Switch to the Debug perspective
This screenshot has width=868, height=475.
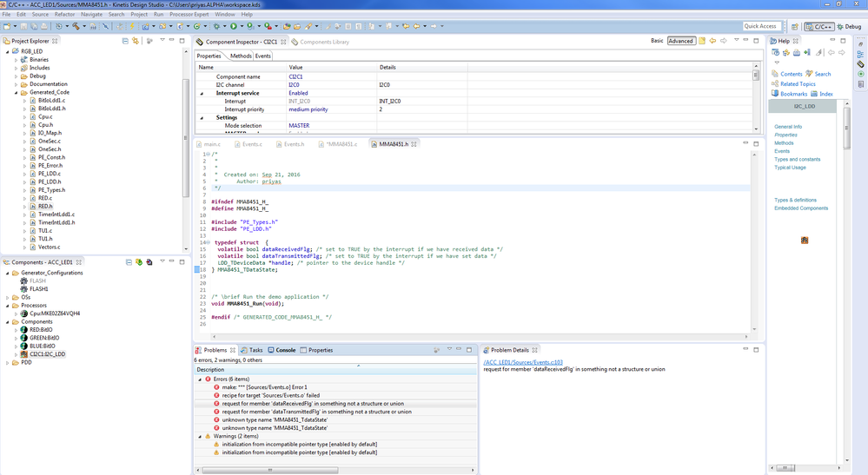coord(849,26)
